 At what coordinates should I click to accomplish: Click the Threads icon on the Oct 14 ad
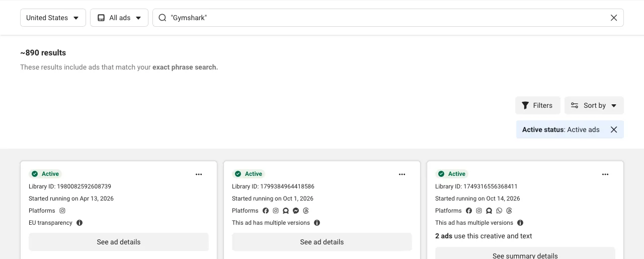[x=509, y=211]
